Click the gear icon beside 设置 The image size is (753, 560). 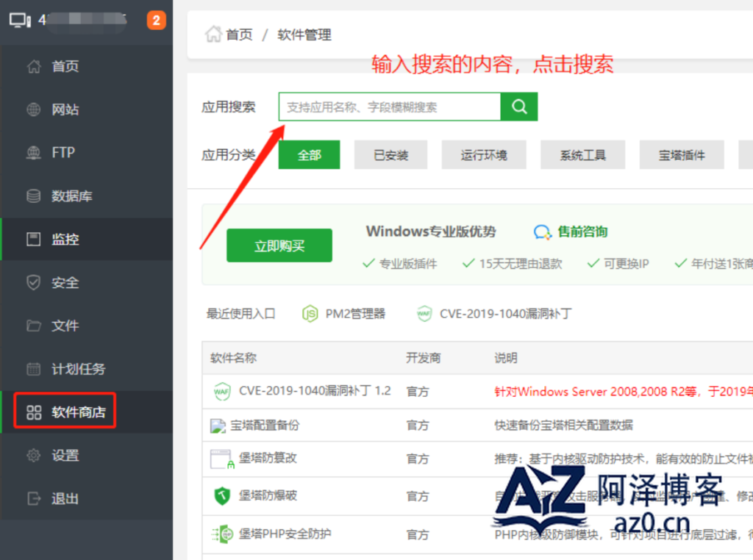click(34, 456)
